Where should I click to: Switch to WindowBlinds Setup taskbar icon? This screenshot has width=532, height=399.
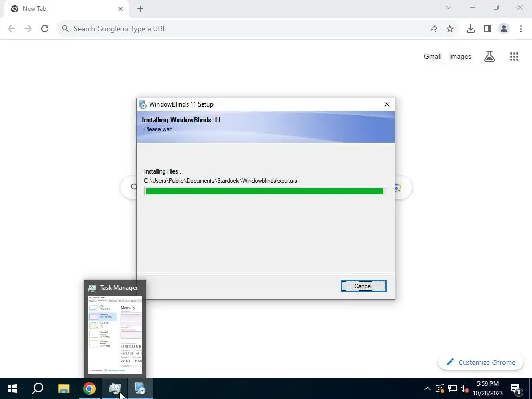click(x=140, y=389)
